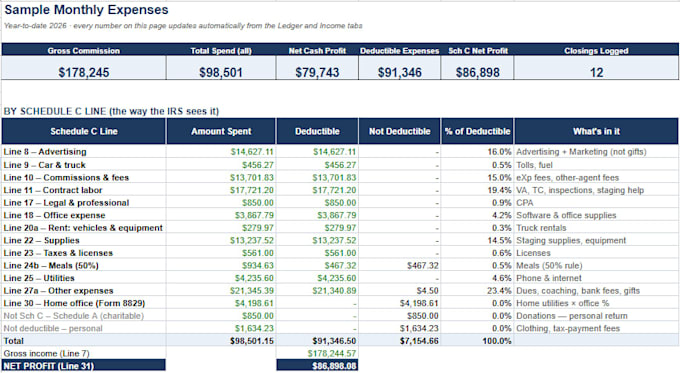The image size is (680, 373).
Task: Click the Dues, coaching, bank fees, gifts note
Action: (578, 291)
